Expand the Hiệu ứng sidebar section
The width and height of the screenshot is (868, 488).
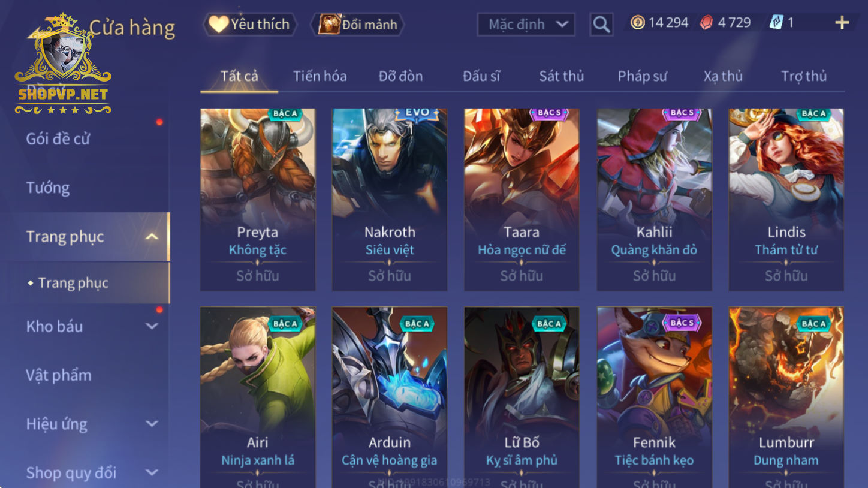pyautogui.click(x=152, y=424)
